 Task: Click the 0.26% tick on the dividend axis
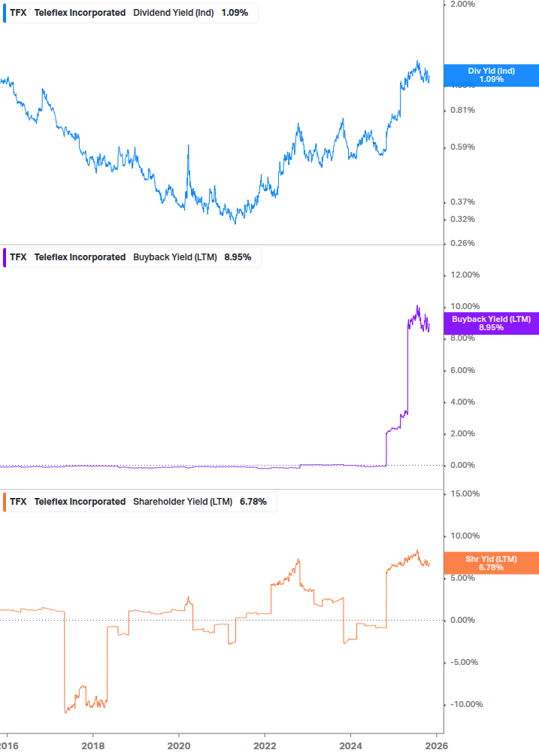[x=462, y=244]
